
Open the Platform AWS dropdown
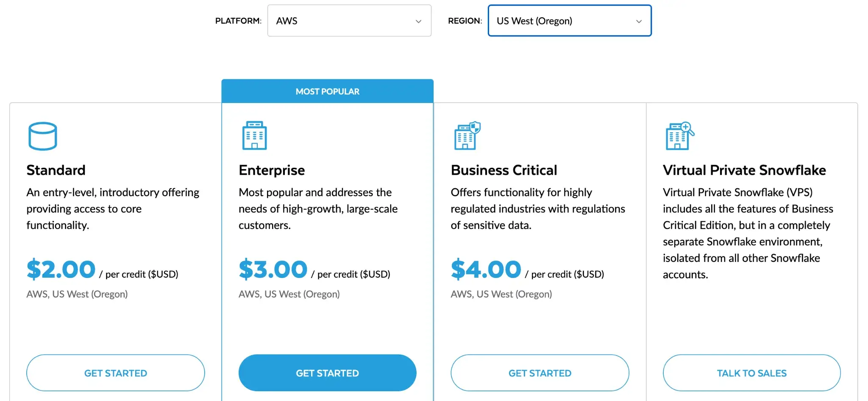[x=349, y=21]
